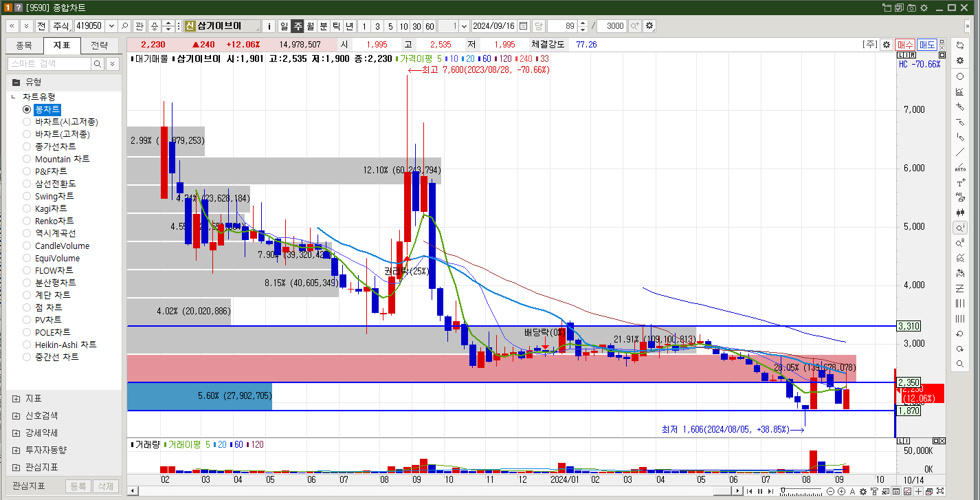The height and width of the screenshot is (500, 980).
Task: Click the smart search magnifier icon
Action: click(x=98, y=64)
